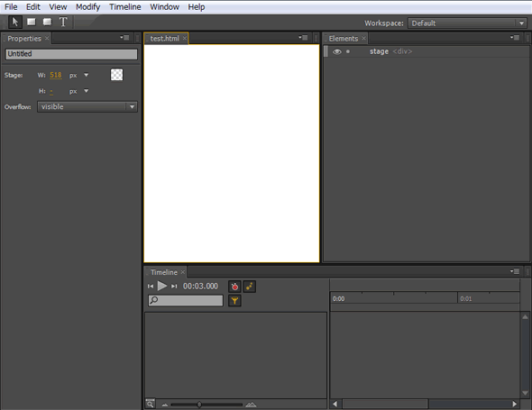The image size is (532, 410).
Task: Play the timeline animation
Action: (x=162, y=287)
